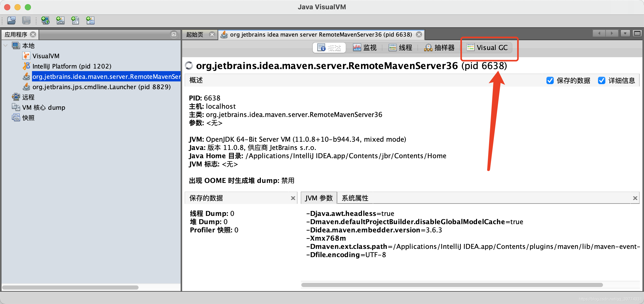This screenshot has height=304, width=644.
Task: Minimize the 应用程序 panel
Action: click(x=174, y=34)
